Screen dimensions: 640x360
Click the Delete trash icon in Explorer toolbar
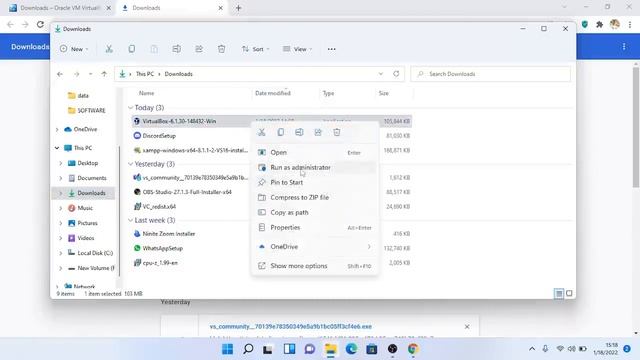221,49
